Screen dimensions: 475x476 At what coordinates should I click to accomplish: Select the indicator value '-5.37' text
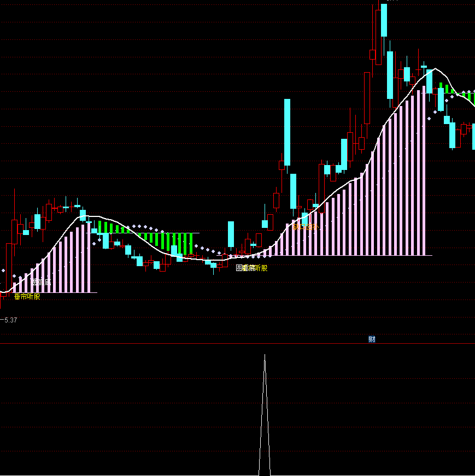pyautogui.click(x=10, y=320)
